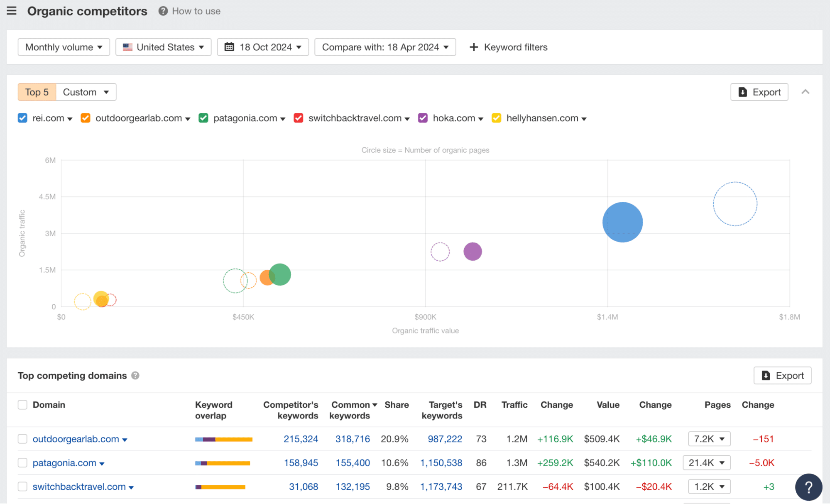Open competitor keywords 215,324 link
The height and width of the screenshot is (504, 830).
(301, 439)
